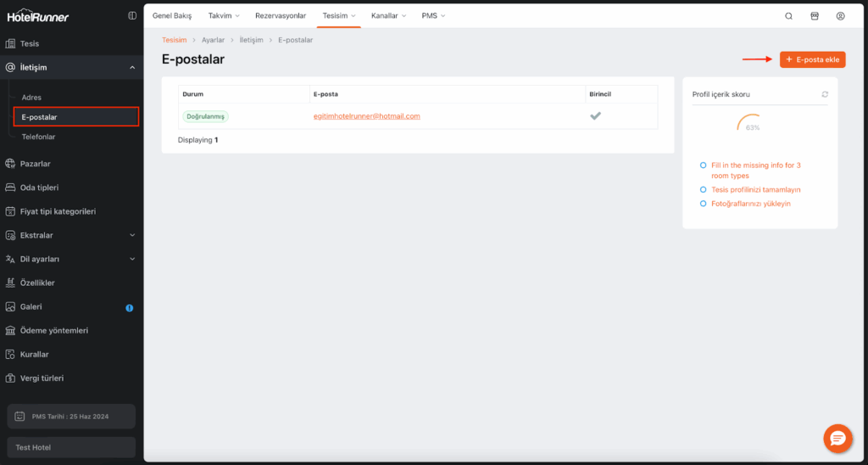The height and width of the screenshot is (465, 868).
Task: Click the HotelRunner logo
Action: coord(38,16)
